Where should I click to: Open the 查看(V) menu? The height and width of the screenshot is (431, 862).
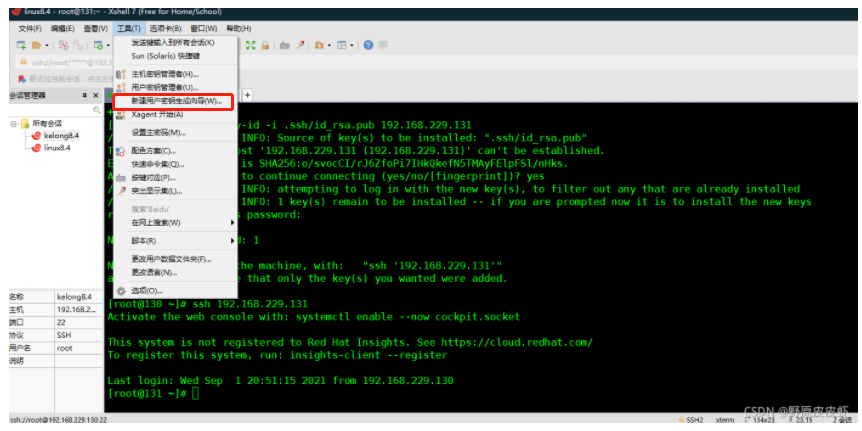(96, 29)
